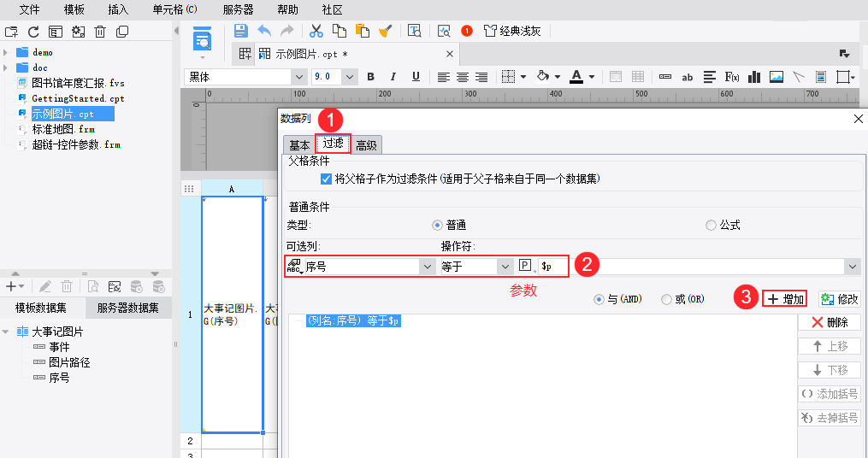This screenshot has height=458, width=868.
Task: Insert formula using the F(x) icon
Action: tap(732, 77)
